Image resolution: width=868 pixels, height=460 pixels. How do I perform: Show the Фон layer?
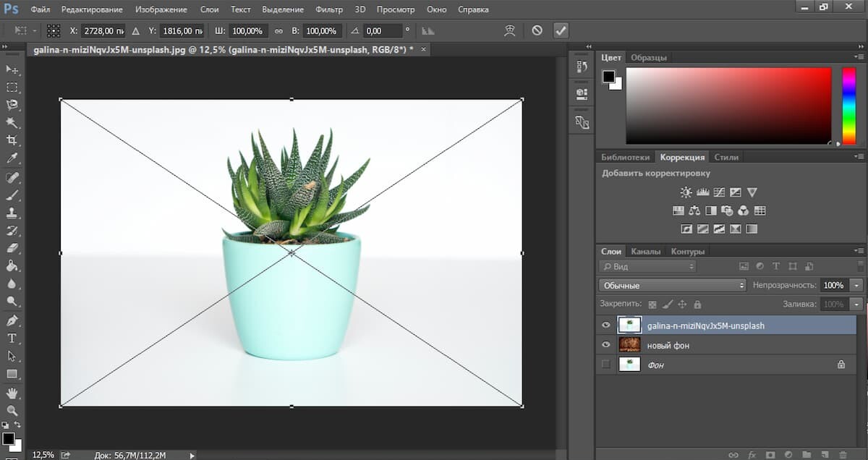pos(606,365)
